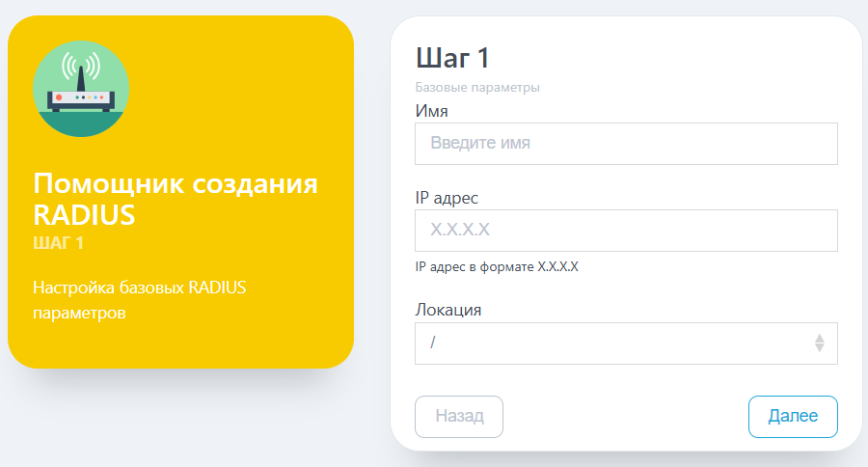Click the 'IP адрес' field label
The width and height of the screenshot is (868, 467).
point(447,198)
